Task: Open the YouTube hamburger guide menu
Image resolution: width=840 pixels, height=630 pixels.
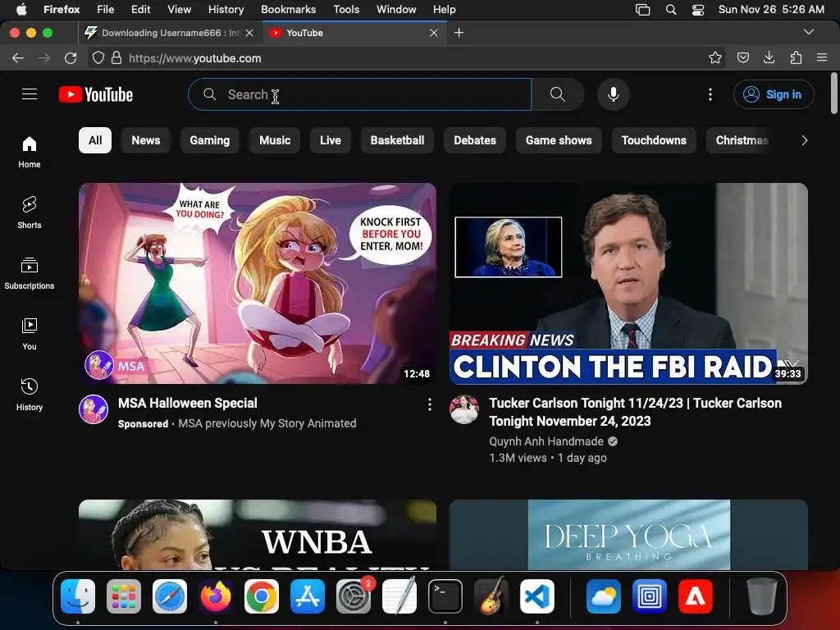Action: (x=30, y=94)
